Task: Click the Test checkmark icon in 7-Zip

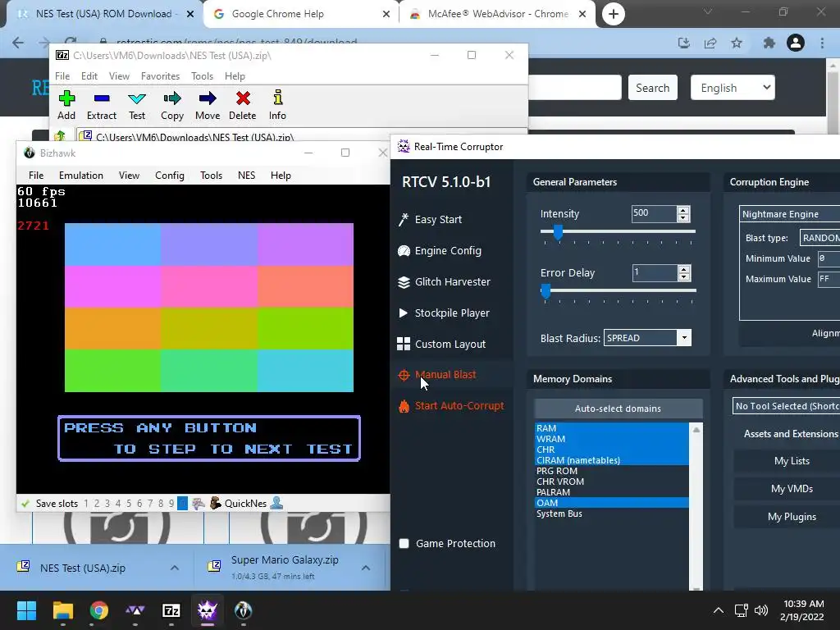Action: click(x=137, y=98)
